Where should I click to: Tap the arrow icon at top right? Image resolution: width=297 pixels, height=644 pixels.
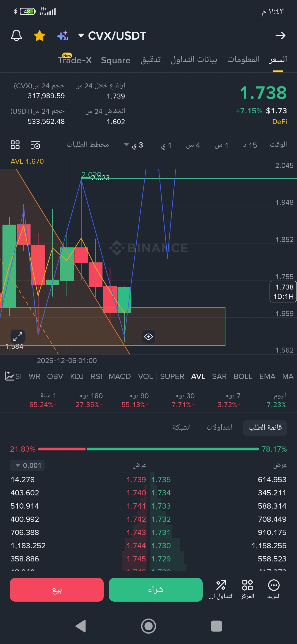coord(280,36)
